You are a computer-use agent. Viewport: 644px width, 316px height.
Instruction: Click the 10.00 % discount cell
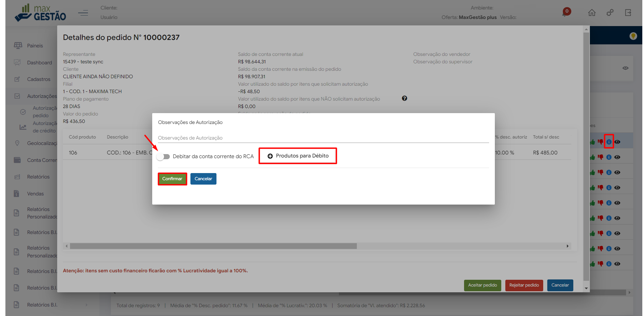point(504,153)
